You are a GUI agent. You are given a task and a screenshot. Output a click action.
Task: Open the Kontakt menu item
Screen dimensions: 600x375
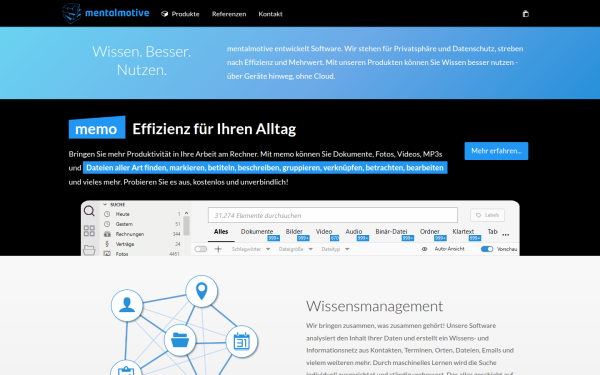pos(270,14)
